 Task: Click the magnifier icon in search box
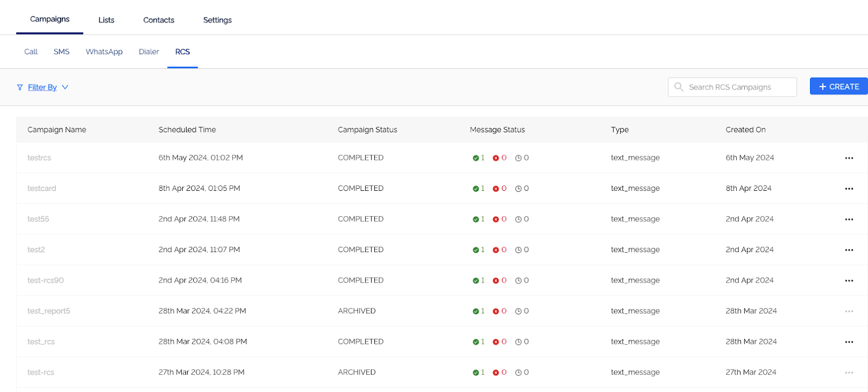click(x=679, y=87)
